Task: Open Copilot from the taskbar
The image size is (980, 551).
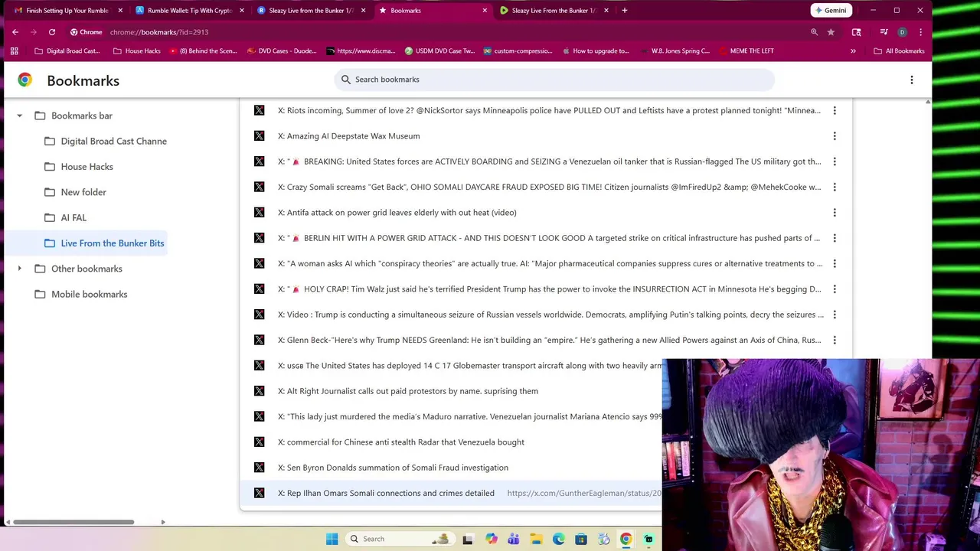Action: [x=491, y=539]
